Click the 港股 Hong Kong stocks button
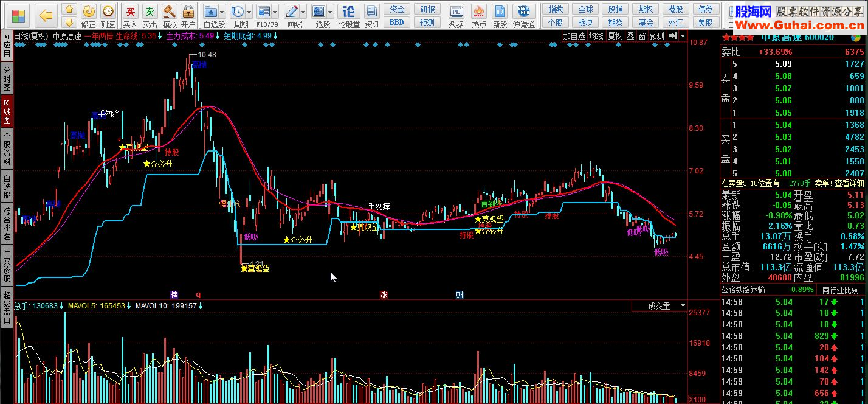The height and width of the screenshot is (404, 868). [675, 9]
